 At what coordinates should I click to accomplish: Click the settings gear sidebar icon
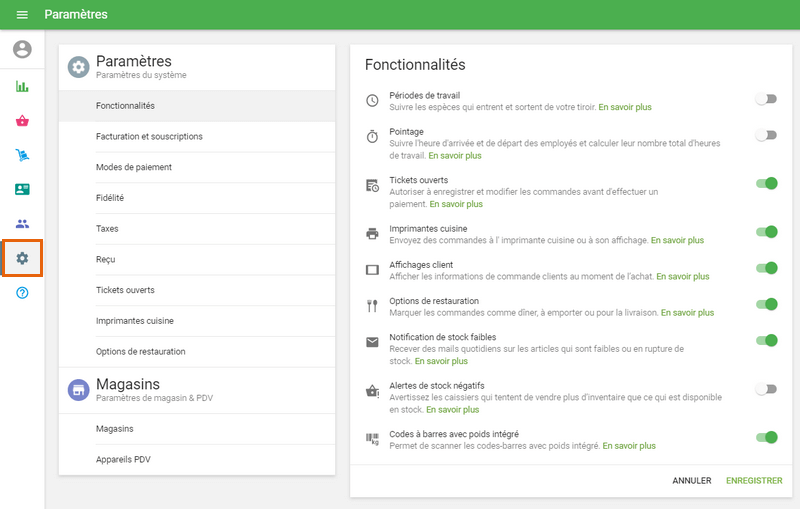(22, 258)
